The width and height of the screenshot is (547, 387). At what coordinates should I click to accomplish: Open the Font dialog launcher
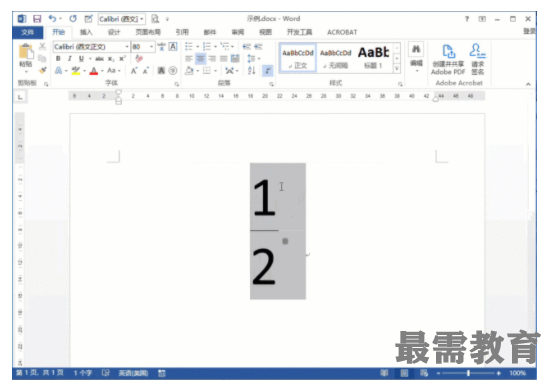(177, 84)
